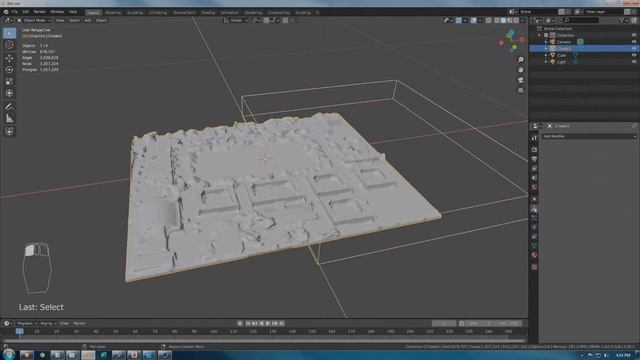Click the viewport header Add menu button
This screenshot has height=360, width=640.
coord(87,20)
